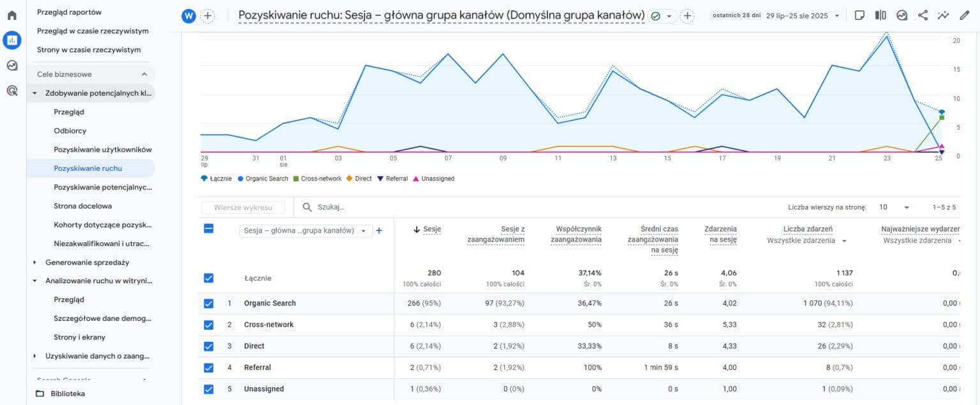
Task: Uncheck the Referral row checkbox
Action: coord(209,367)
